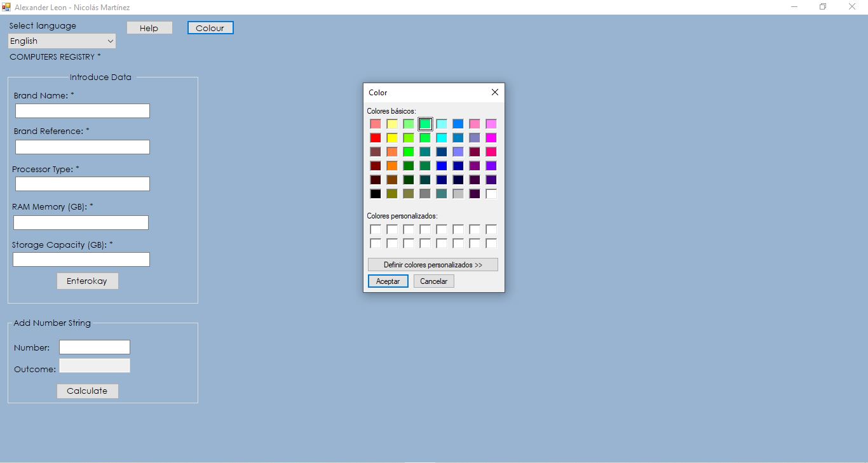The height and width of the screenshot is (463, 868).
Task: Focus the Brand Name input field
Action: click(x=83, y=111)
